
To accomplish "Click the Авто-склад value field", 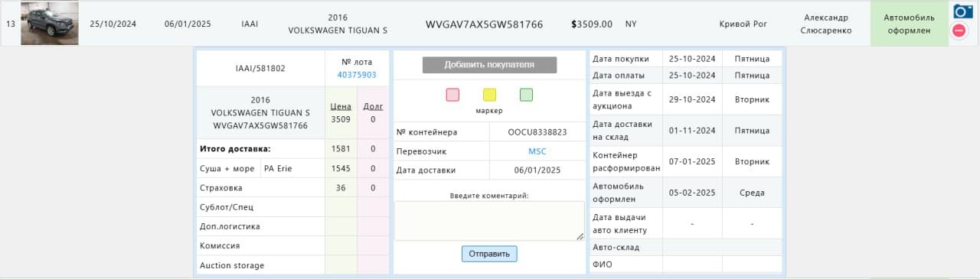I will tap(722, 248).
